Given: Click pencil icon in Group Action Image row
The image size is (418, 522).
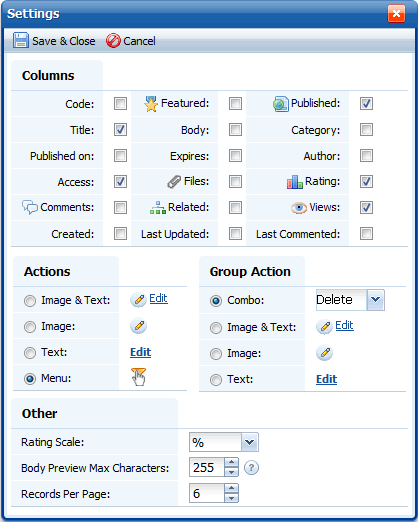Looking at the screenshot, I should click(x=324, y=353).
